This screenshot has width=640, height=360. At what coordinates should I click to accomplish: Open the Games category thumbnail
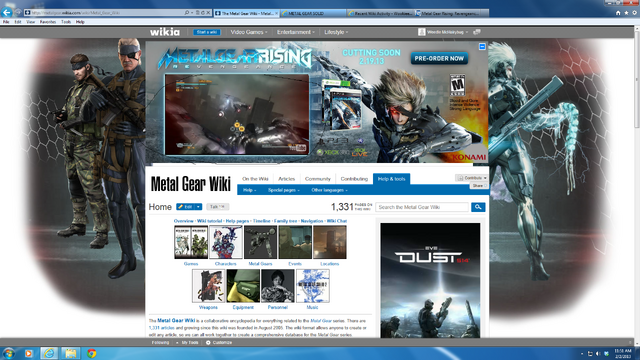191,243
